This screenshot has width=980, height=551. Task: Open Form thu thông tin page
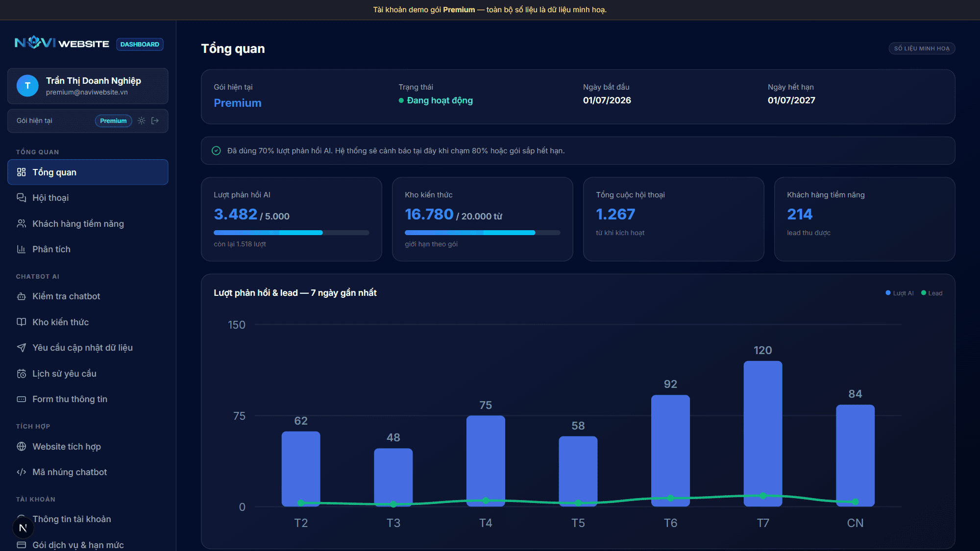pyautogui.click(x=88, y=399)
